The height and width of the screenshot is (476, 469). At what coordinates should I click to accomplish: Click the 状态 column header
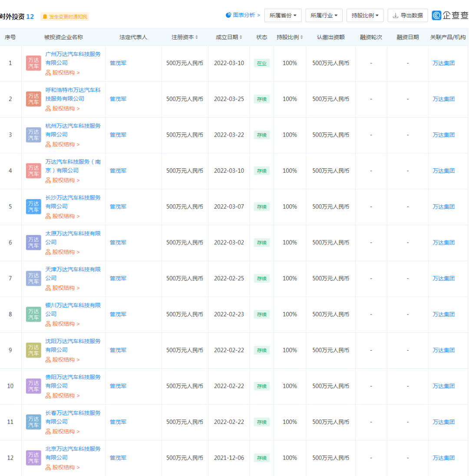[261, 37]
